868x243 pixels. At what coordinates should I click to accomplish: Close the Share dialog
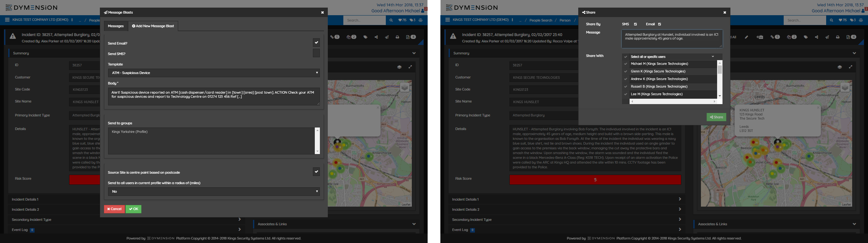pyautogui.click(x=725, y=12)
